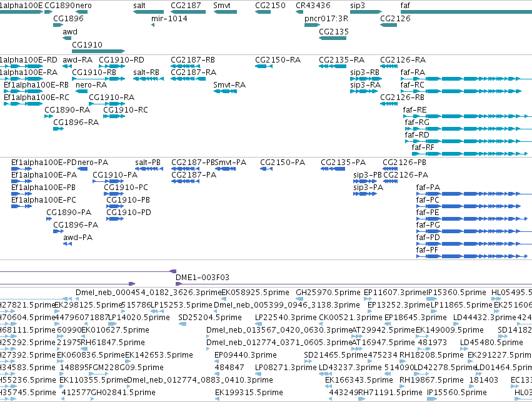
Task: Open the CG2135-RA transcript label
Action: pyautogui.click(x=342, y=60)
